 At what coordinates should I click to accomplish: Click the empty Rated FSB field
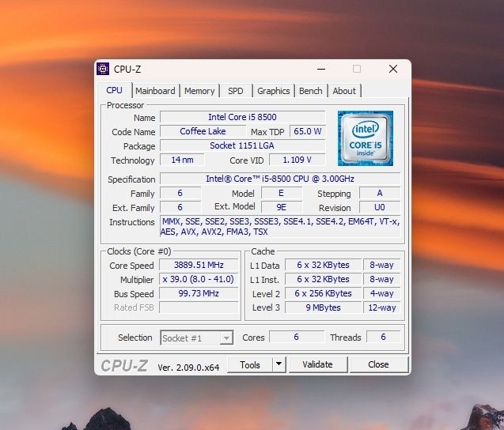(199, 307)
